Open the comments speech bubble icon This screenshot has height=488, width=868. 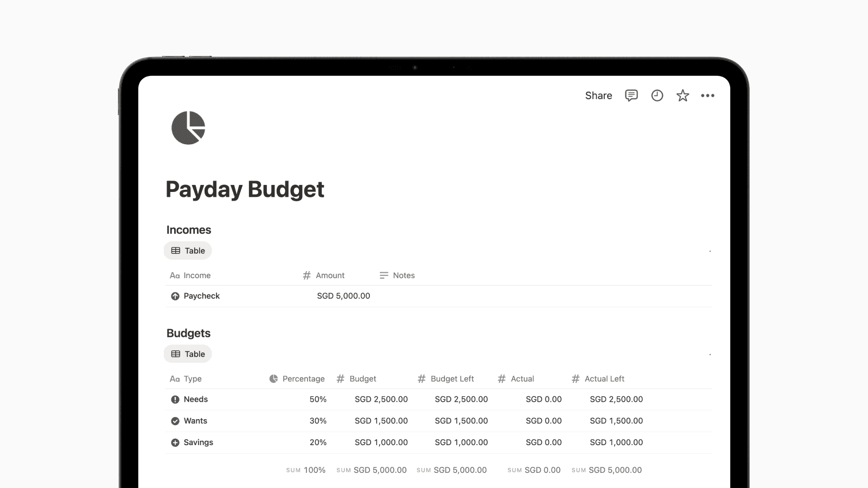[631, 96]
